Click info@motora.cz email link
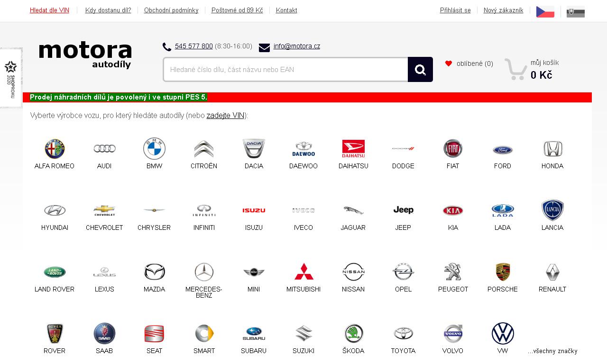This screenshot has width=607, height=364. coord(297,46)
